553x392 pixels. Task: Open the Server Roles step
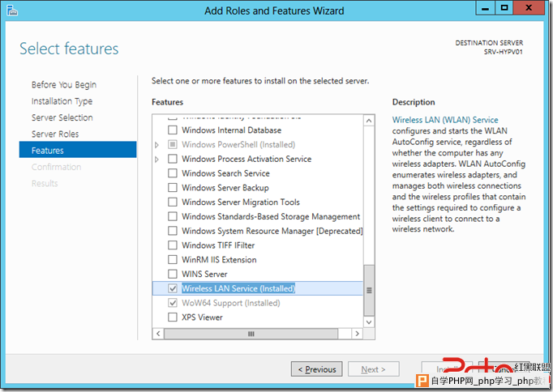coord(55,134)
